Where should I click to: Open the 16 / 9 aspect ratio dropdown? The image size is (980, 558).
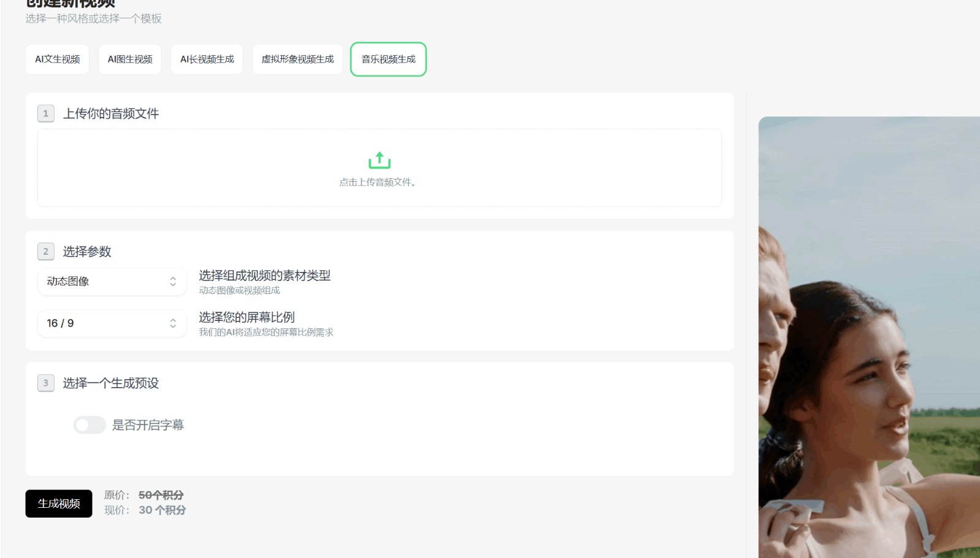[x=104, y=323]
